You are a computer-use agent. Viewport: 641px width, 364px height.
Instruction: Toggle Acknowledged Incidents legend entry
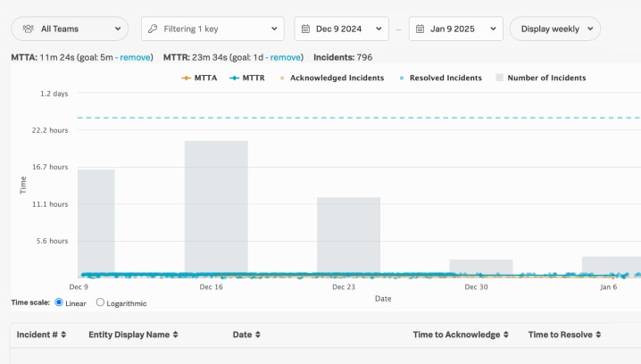[332, 78]
